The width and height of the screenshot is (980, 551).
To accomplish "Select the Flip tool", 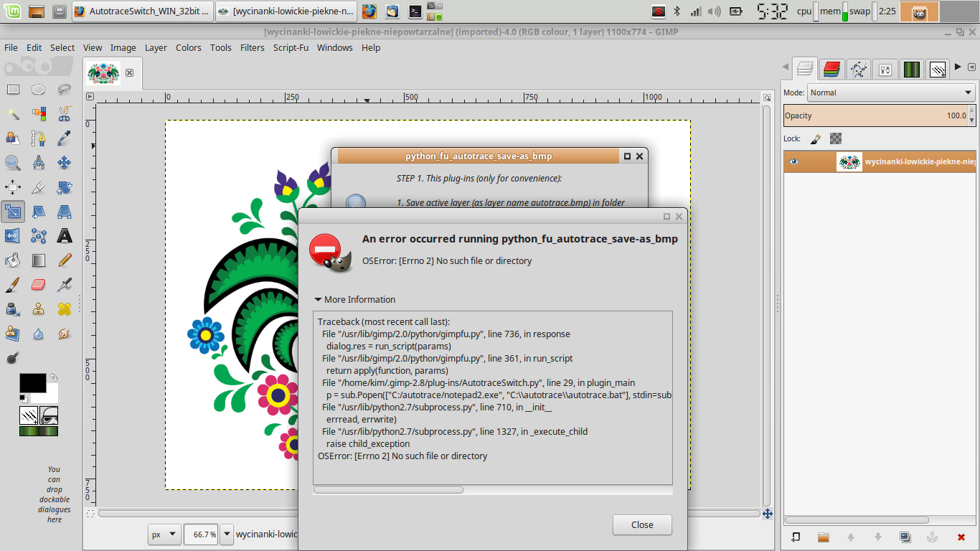I will point(13,236).
